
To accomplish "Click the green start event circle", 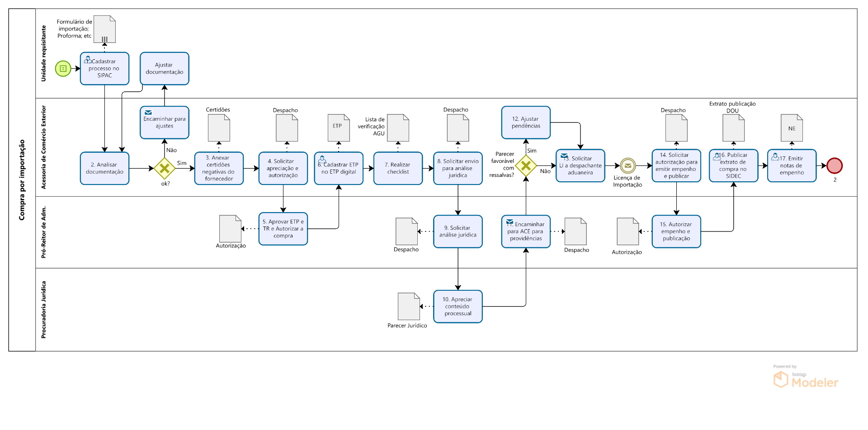I will (x=63, y=69).
